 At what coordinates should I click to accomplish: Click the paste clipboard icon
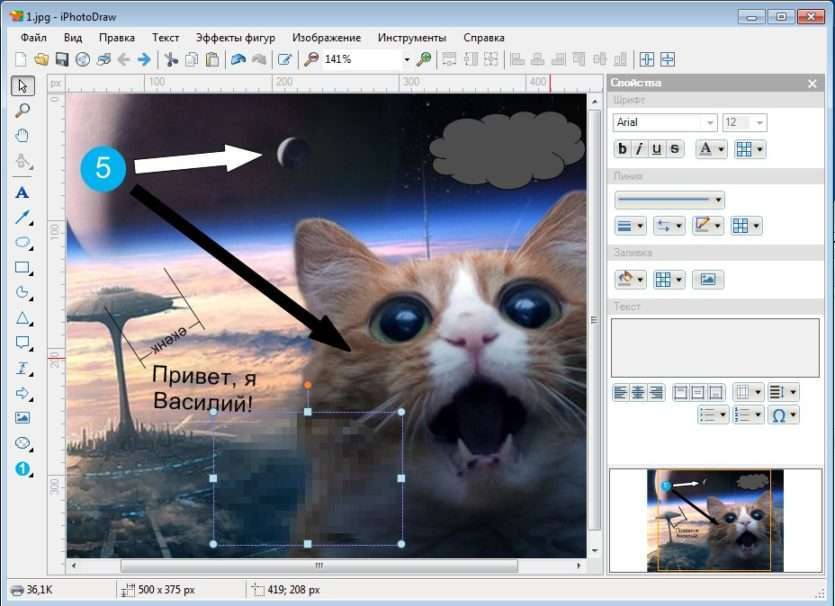(x=212, y=59)
